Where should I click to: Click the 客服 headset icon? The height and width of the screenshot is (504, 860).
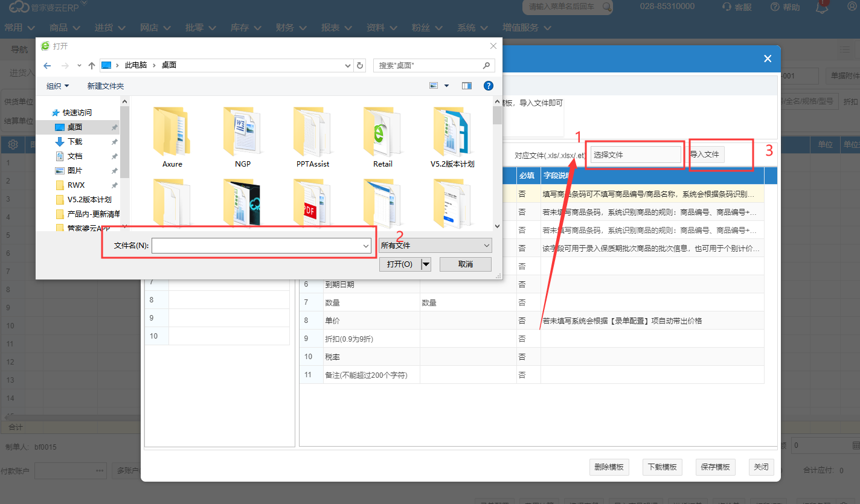pos(727,7)
